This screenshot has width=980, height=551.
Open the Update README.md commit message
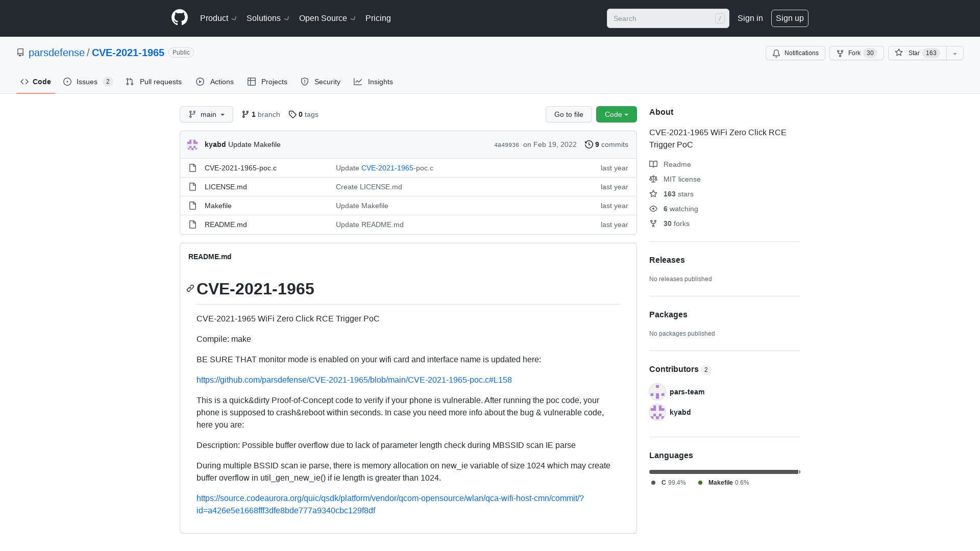tap(370, 224)
